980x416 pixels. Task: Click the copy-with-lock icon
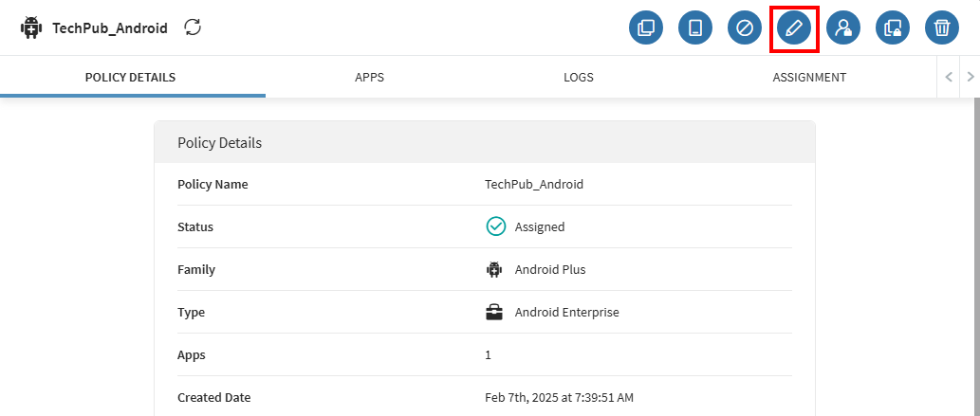pyautogui.click(x=893, y=28)
